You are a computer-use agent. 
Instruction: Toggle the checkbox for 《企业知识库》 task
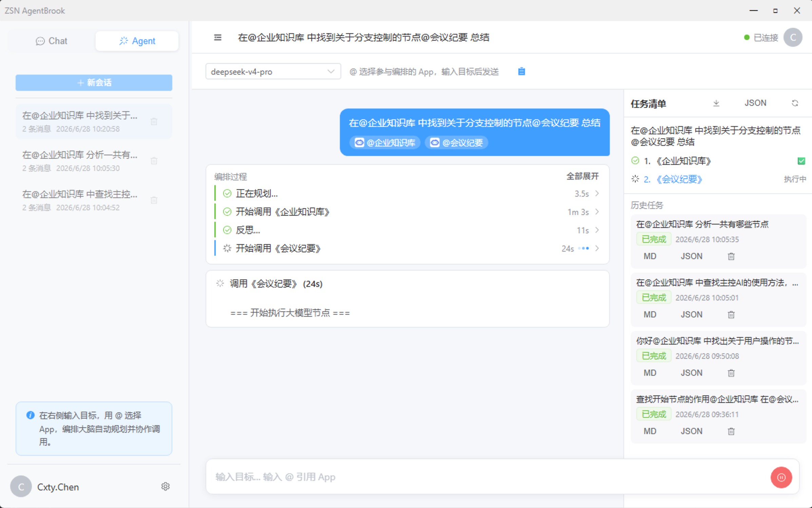[x=801, y=161]
